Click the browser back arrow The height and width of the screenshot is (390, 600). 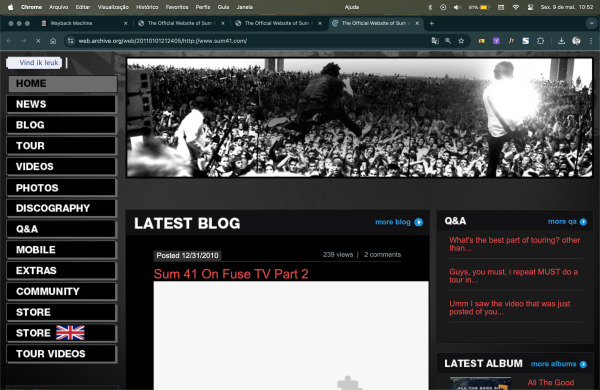click(9, 41)
